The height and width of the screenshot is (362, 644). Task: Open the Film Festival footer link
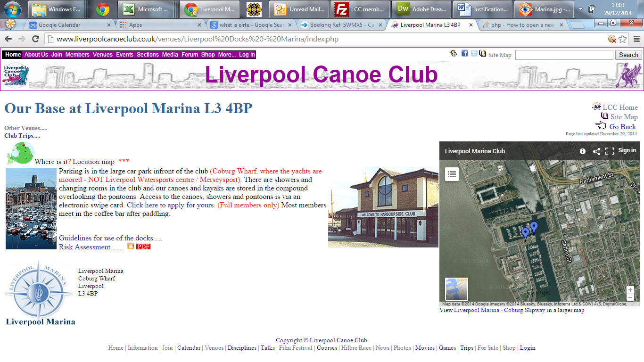(296, 348)
